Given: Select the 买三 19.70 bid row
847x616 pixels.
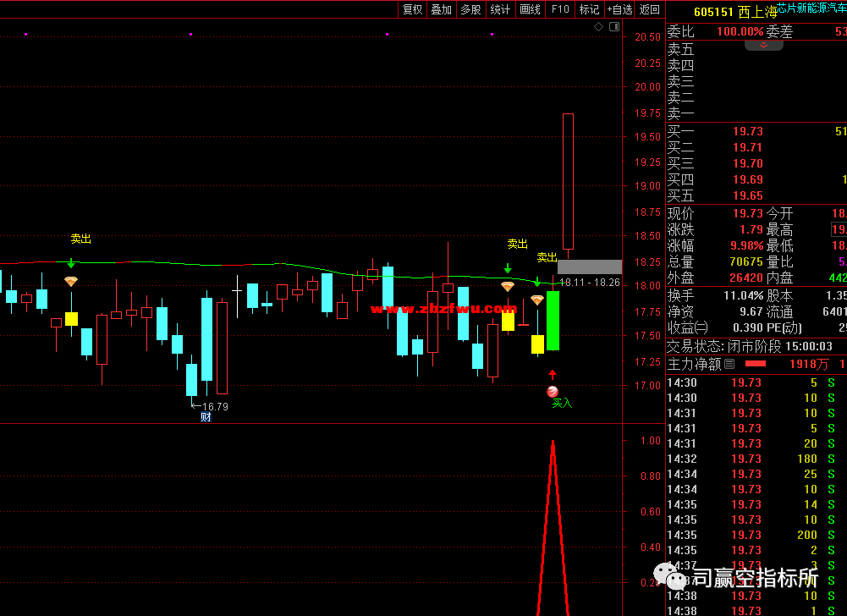Looking at the screenshot, I should (756, 163).
